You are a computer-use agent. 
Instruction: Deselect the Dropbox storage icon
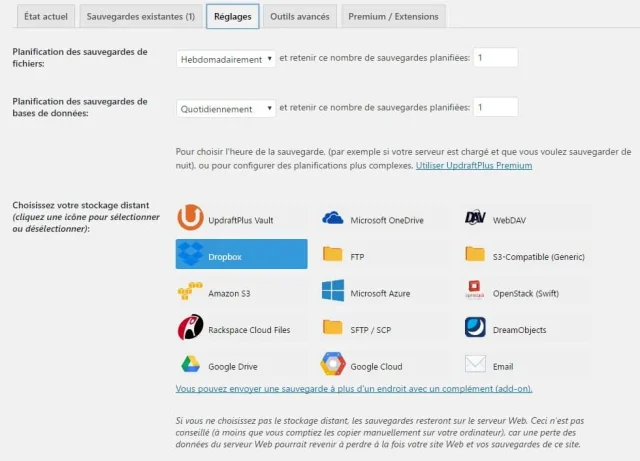tap(190, 255)
